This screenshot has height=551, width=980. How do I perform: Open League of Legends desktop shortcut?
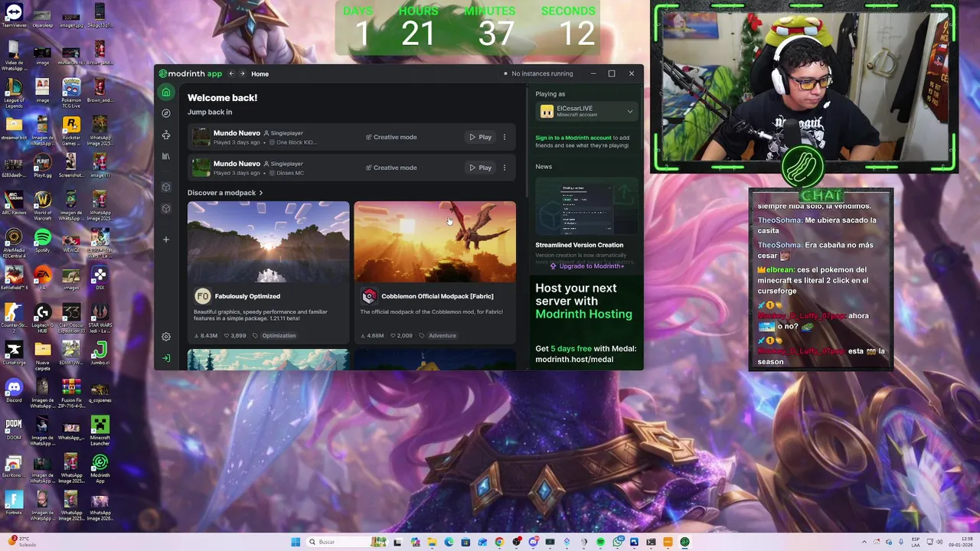[14, 92]
